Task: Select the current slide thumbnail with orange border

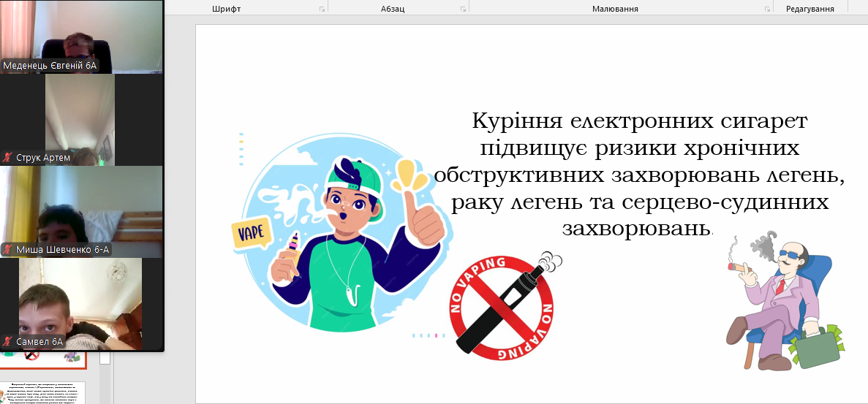Action: [43, 359]
